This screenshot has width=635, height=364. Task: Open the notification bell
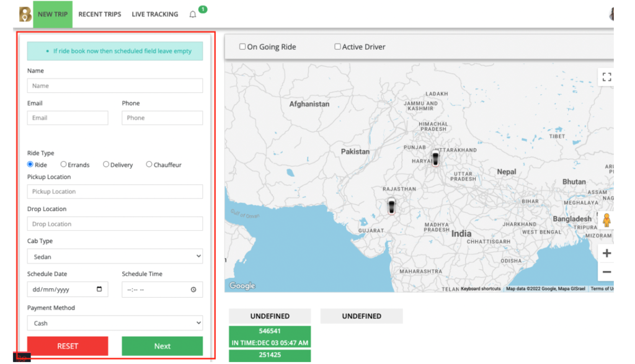[x=193, y=15]
